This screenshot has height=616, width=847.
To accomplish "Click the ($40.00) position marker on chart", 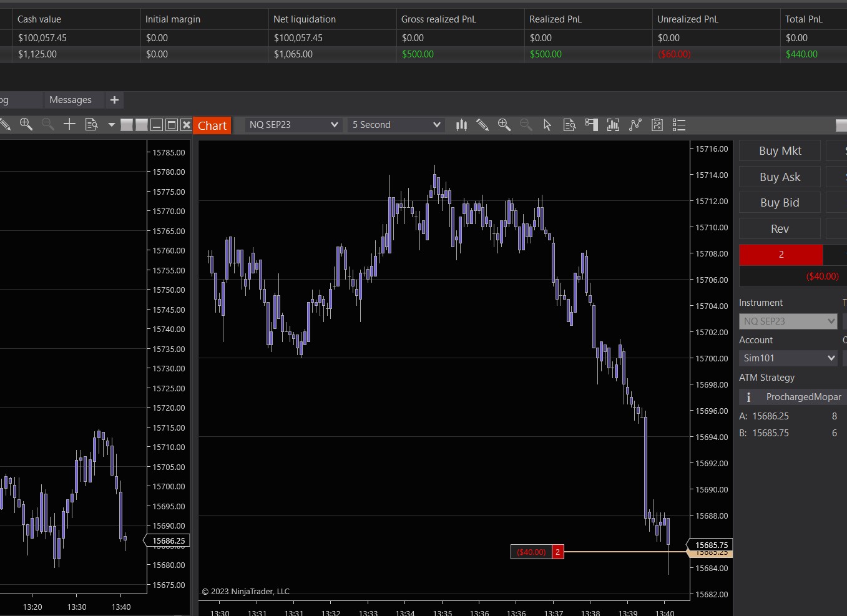I will coord(531,552).
